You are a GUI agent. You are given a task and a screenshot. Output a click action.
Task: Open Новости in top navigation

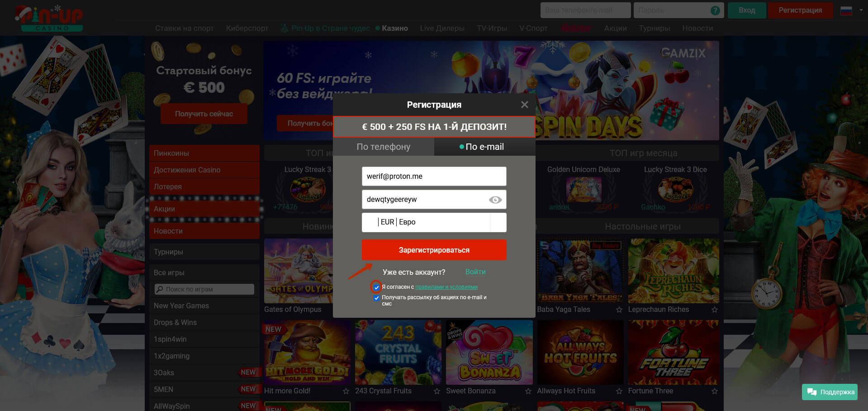[697, 28]
